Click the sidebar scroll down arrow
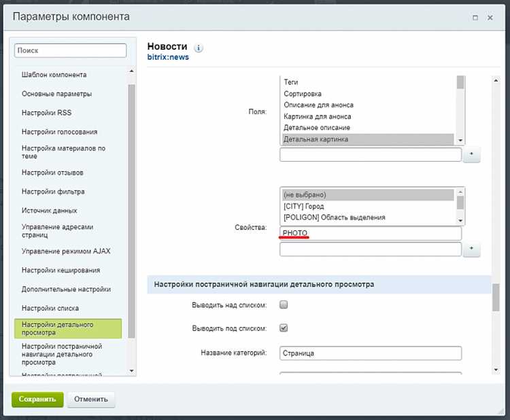 pyautogui.click(x=131, y=370)
